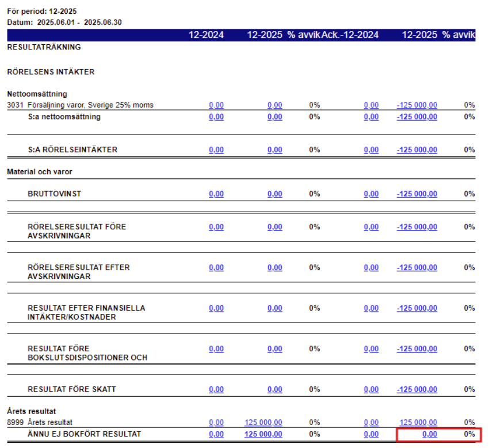Viewport: 489px width, 448px height.
Task: Click the BRUTTOVINST -125 000,00 amount
Action: pos(417,194)
